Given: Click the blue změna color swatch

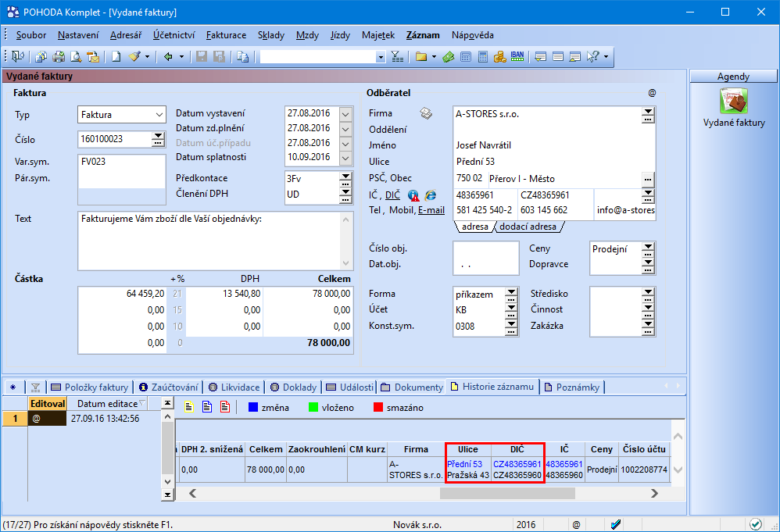Looking at the screenshot, I should coord(252,408).
